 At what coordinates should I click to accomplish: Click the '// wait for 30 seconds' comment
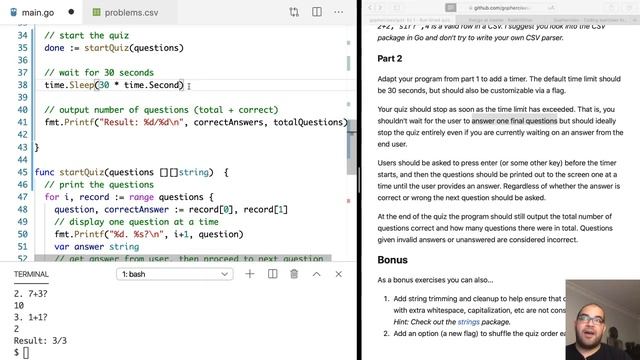(99, 73)
